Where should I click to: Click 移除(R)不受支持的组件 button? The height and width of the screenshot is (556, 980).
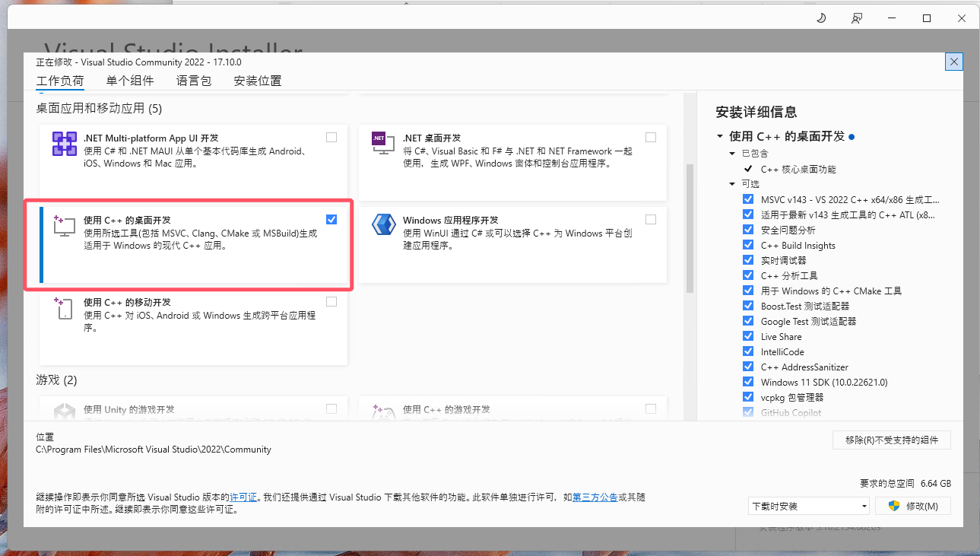coord(892,440)
